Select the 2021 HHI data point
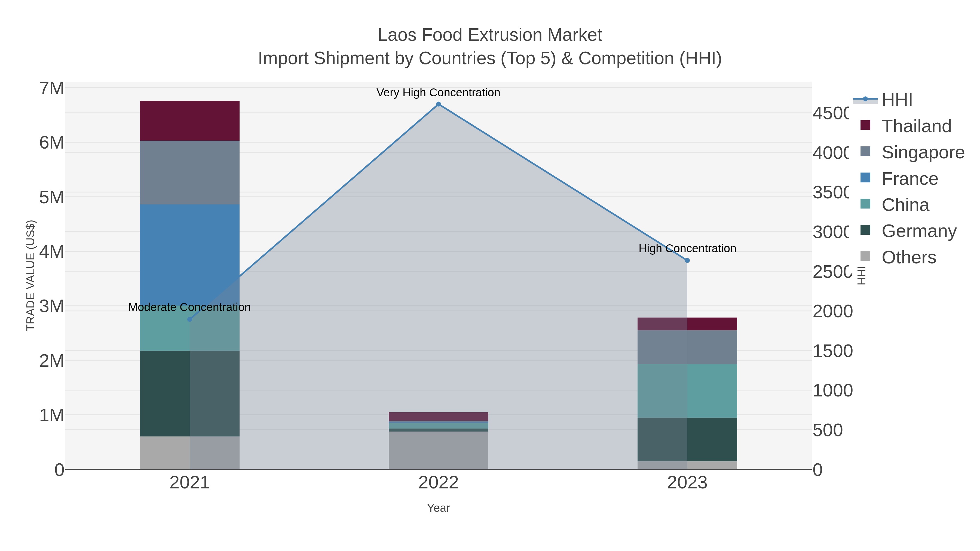Image resolution: width=980 pixels, height=551 pixels. coord(190,319)
